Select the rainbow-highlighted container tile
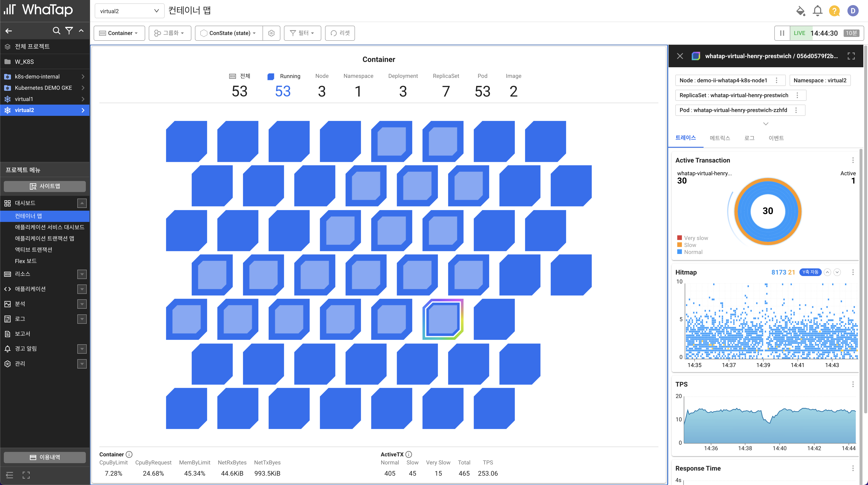Screen dimensions: 868x485 pyautogui.click(x=443, y=319)
